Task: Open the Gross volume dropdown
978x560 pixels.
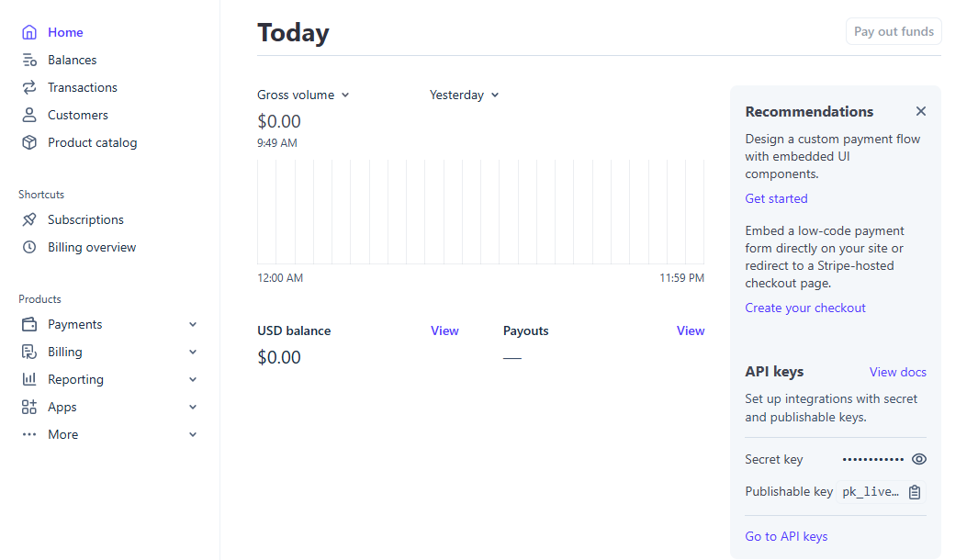Action: (x=303, y=95)
